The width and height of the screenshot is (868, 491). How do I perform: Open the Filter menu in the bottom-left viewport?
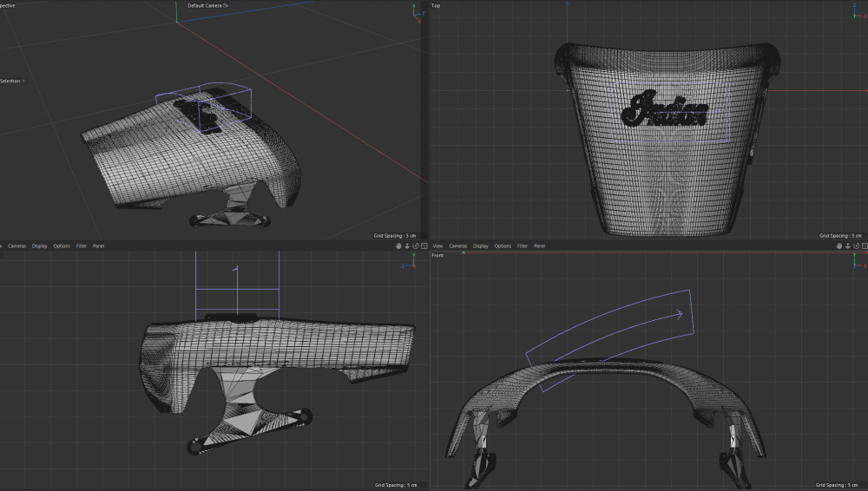pos(82,246)
